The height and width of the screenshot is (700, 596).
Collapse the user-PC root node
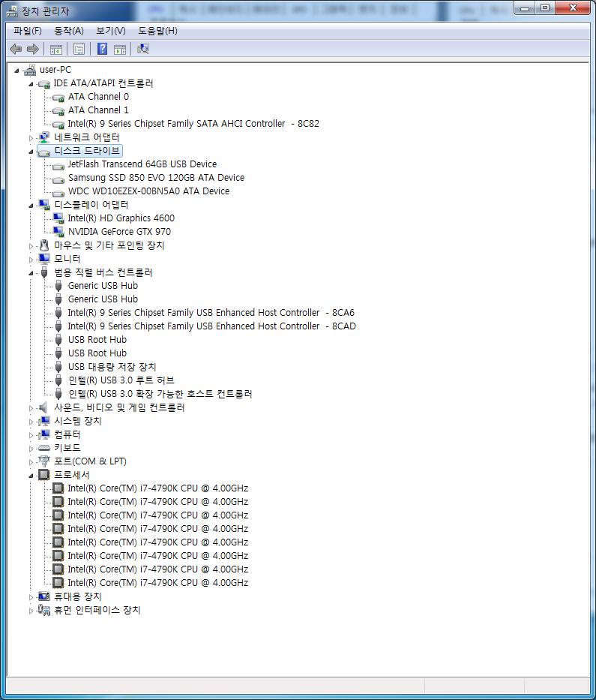[16, 71]
